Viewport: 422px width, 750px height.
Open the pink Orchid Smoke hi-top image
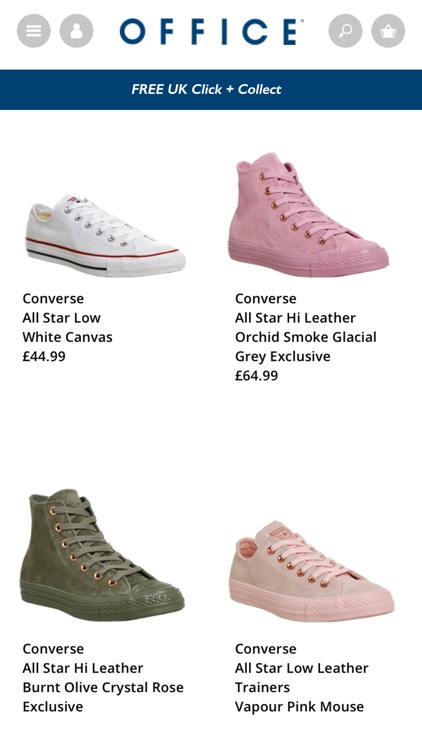[308, 214]
